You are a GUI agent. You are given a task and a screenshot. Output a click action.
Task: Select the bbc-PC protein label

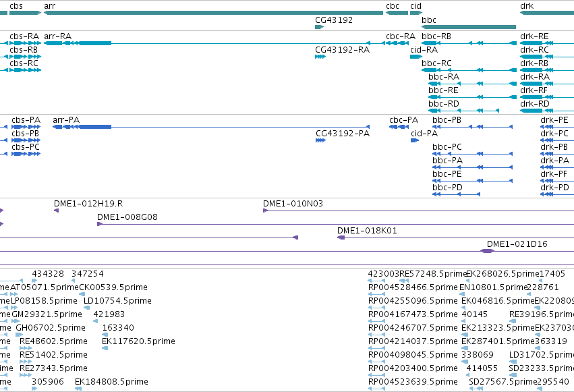pyautogui.click(x=447, y=147)
